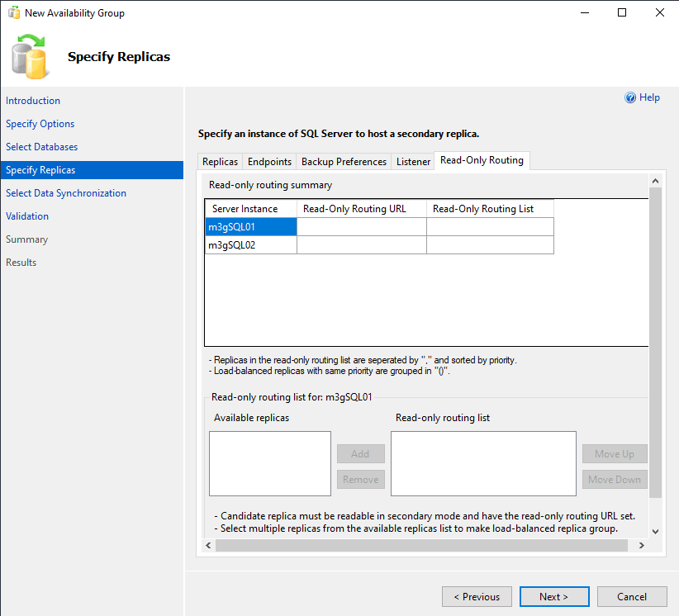Open the Help link

pos(649,97)
